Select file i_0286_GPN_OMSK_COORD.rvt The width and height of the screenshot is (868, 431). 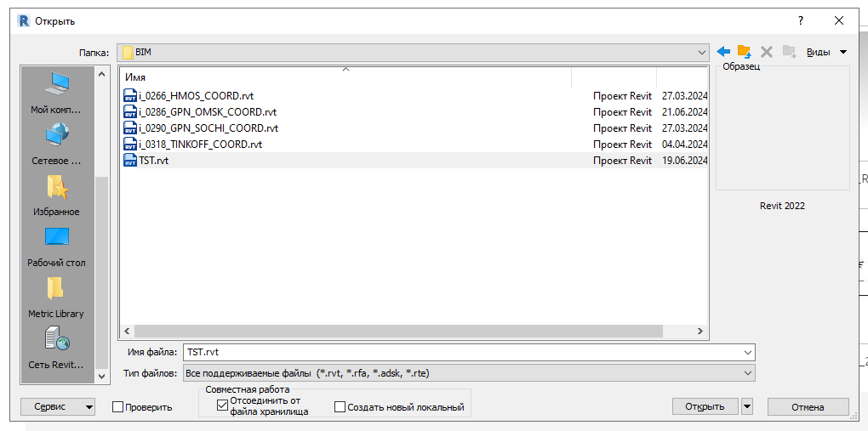click(x=208, y=112)
